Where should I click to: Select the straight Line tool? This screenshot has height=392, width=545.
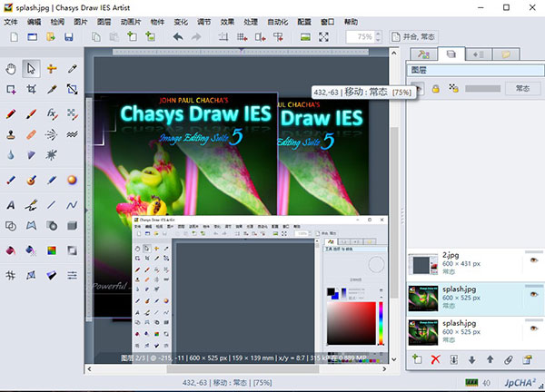(52, 205)
